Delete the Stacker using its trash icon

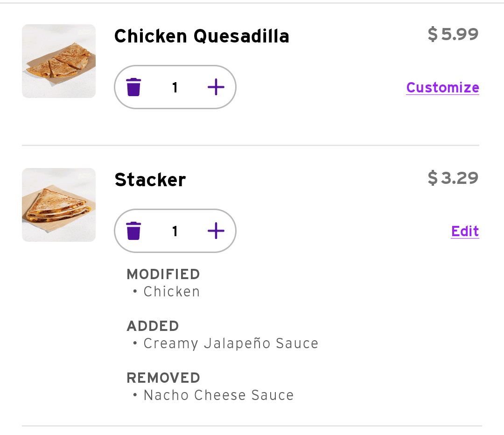click(133, 231)
